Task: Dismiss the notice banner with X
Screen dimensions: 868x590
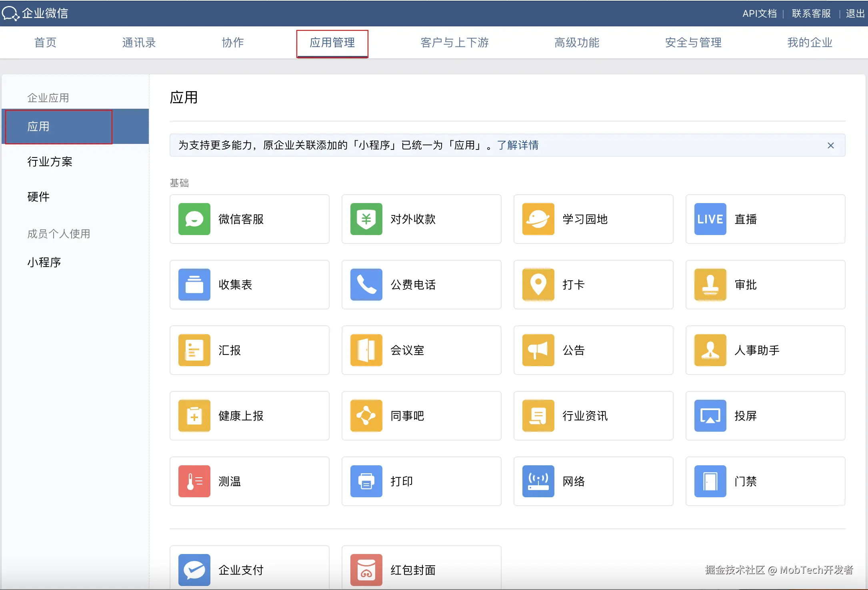Action: [831, 146]
